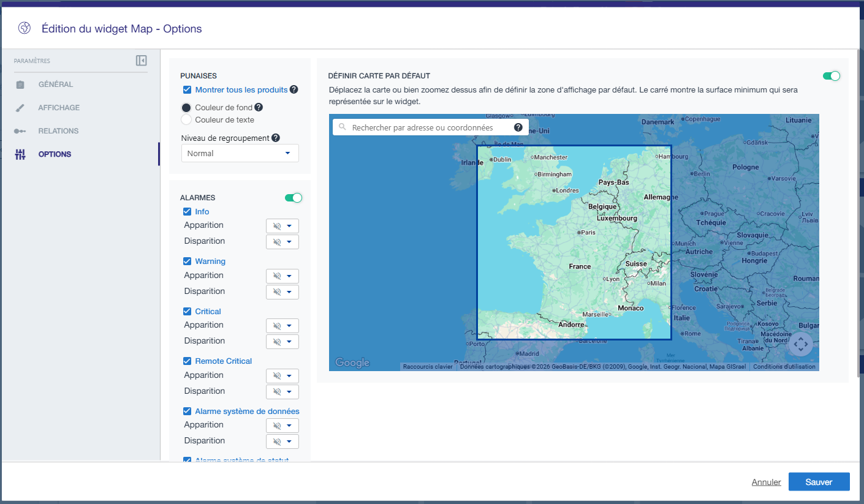This screenshot has height=504, width=864.
Task: Choose the Couleur de texte radio option
Action: [187, 120]
